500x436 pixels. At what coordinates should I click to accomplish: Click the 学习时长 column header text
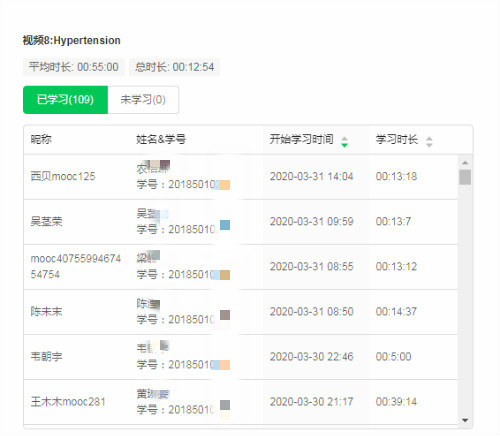[x=397, y=139]
